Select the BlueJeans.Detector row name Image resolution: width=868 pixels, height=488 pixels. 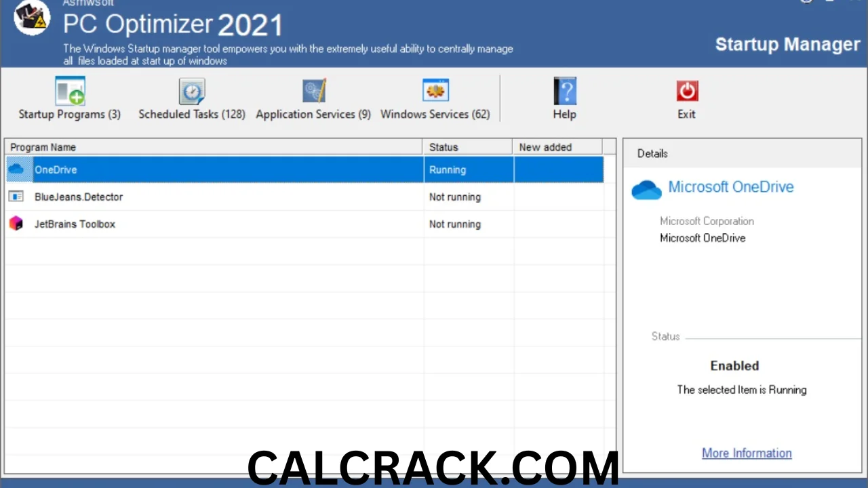point(79,197)
